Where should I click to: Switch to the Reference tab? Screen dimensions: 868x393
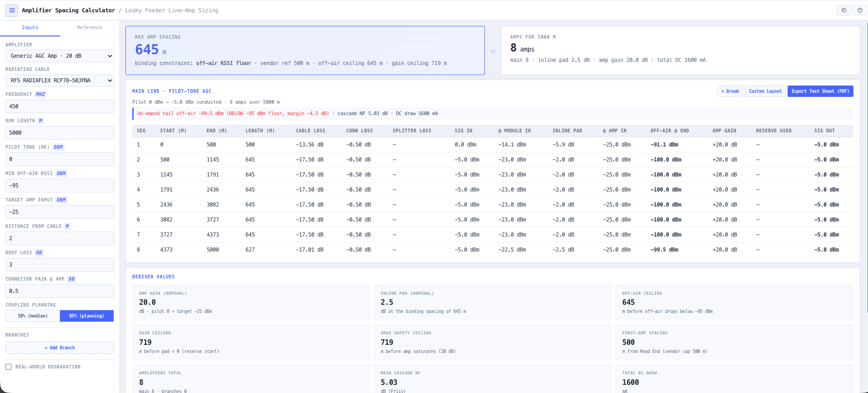[x=90, y=28]
